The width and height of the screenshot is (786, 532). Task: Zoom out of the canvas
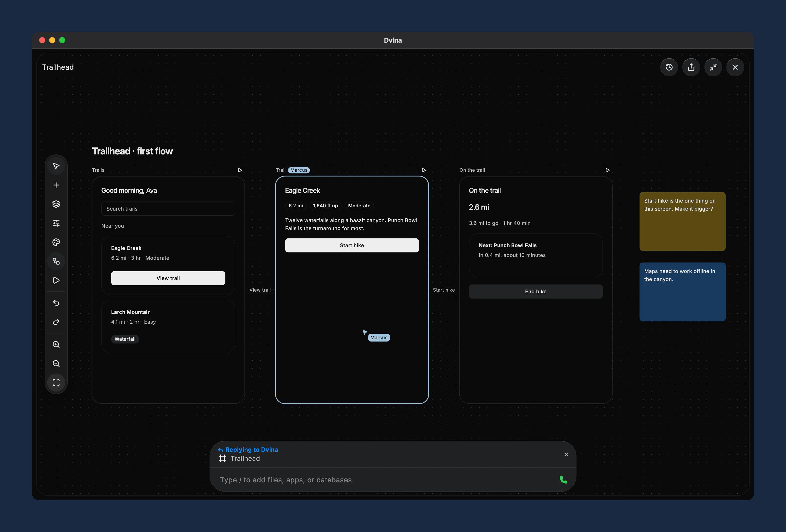click(x=56, y=364)
